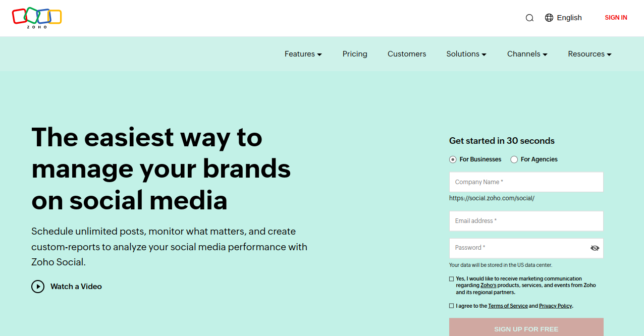Screen dimensions: 644x336
Task: Click the Company Name input field
Action: (x=526, y=182)
